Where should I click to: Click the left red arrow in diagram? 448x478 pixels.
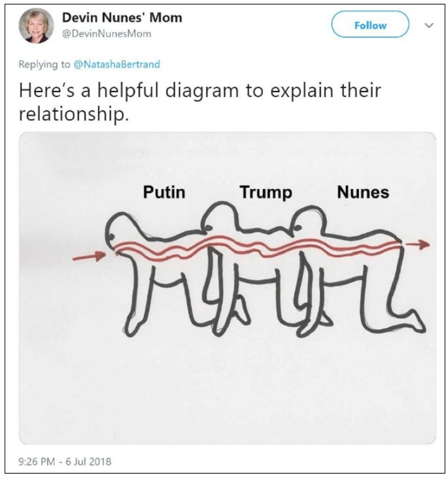pyautogui.click(x=88, y=256)
